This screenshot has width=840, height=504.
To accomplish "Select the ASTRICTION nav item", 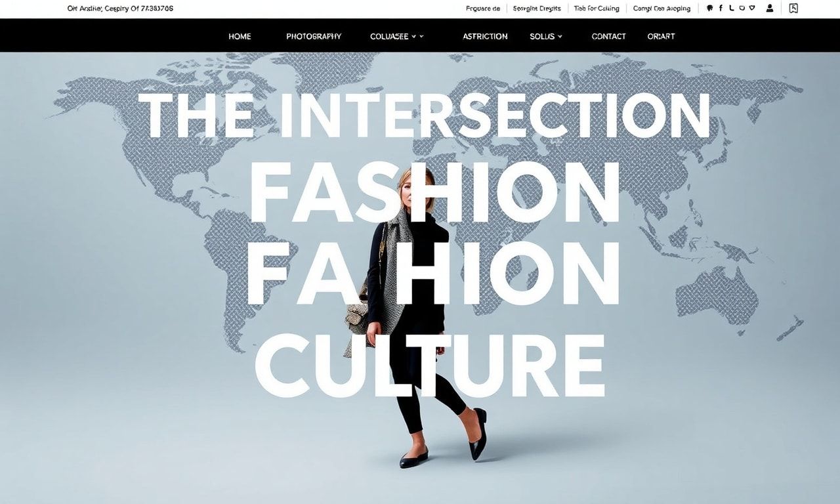I will click(x=485, y=37).
